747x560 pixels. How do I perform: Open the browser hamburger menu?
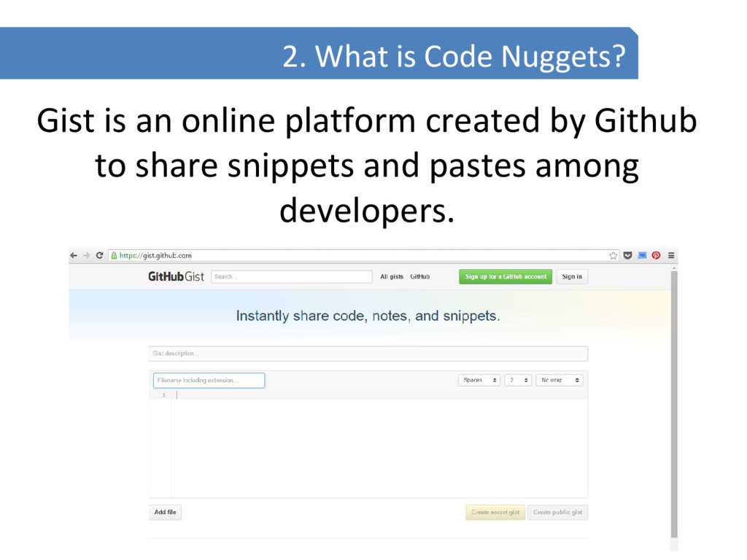tap(671, 256)
